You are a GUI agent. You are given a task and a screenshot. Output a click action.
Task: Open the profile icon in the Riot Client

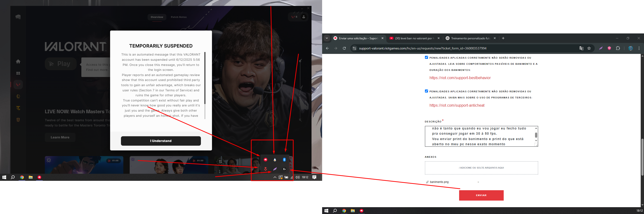tap(304, 17)
